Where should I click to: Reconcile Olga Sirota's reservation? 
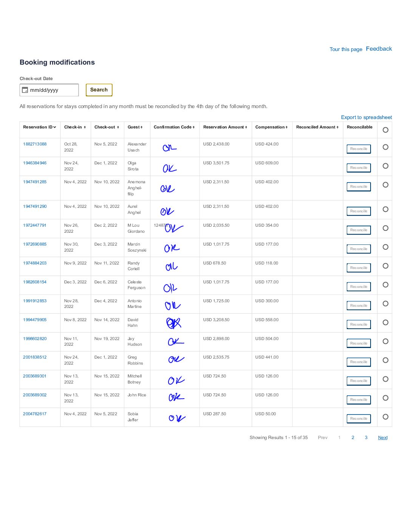click(358, 168)
